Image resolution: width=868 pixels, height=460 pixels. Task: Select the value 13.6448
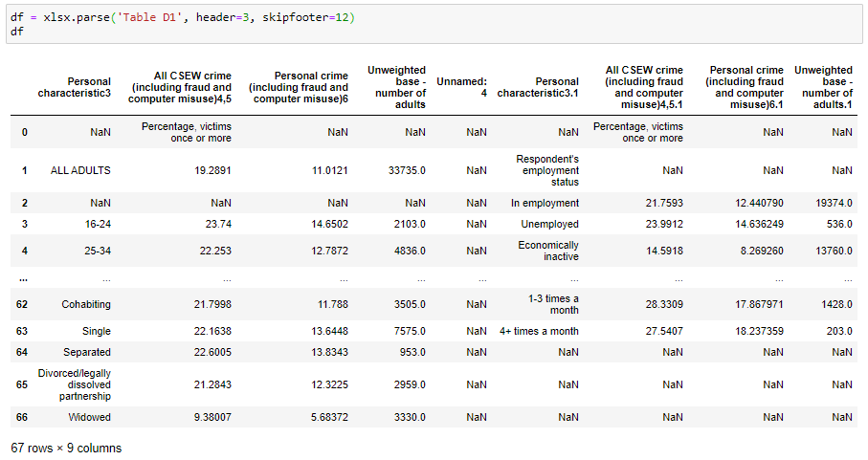click(x=329, y=331)
